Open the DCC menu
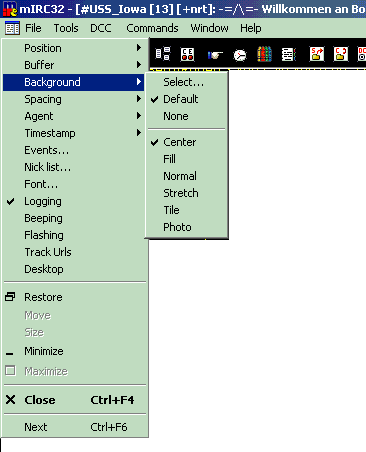This screenshot has width=366, height=452. (x=101, y=28)
